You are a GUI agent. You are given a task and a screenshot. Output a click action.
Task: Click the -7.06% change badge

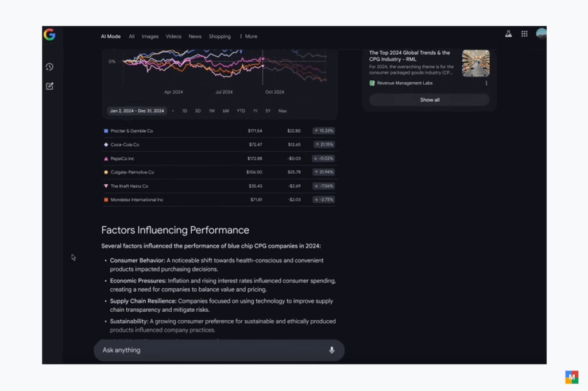point(324,186)
